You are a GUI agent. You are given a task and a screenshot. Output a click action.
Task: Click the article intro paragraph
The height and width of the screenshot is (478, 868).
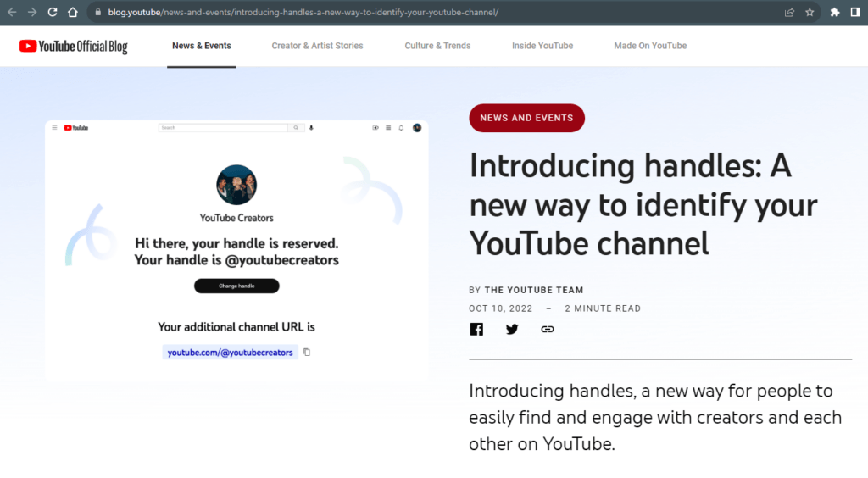point(655,417)
